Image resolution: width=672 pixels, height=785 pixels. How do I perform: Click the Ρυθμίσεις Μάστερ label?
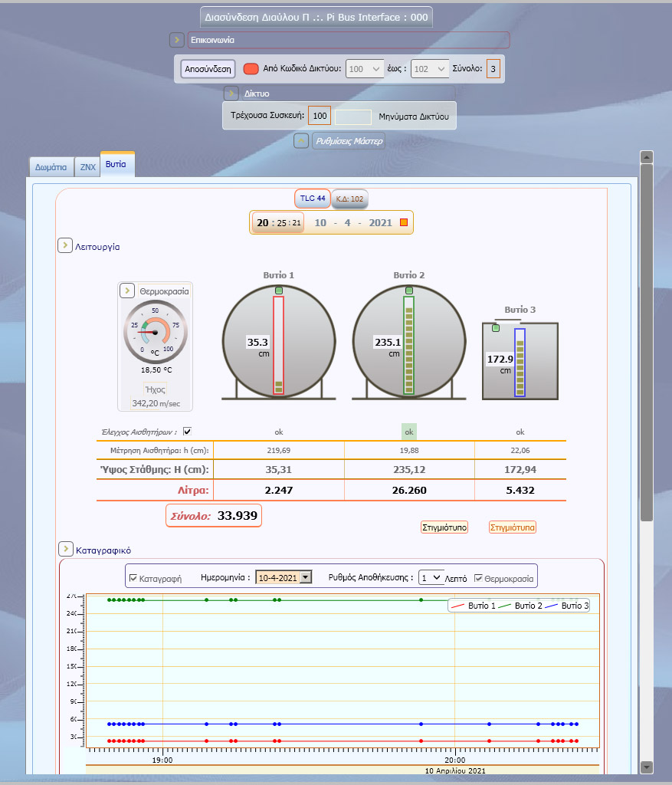pyautogui.click(x=349, y=141)
